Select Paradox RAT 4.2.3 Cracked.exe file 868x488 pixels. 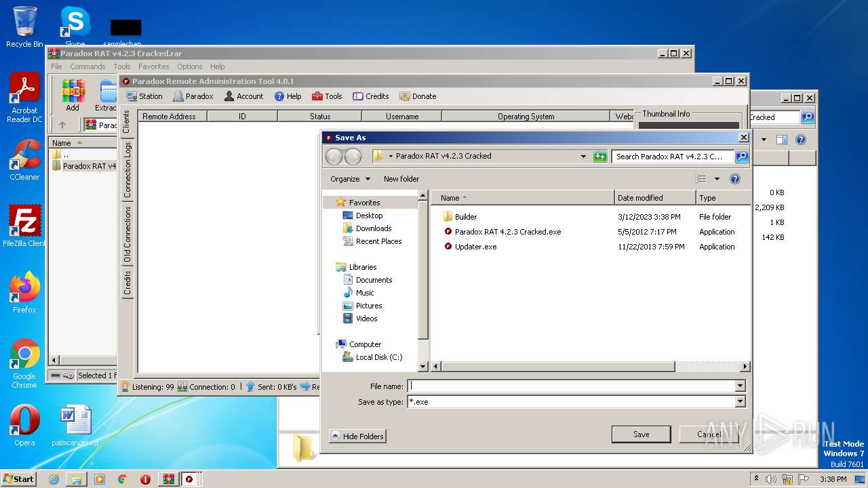[502, 232]
